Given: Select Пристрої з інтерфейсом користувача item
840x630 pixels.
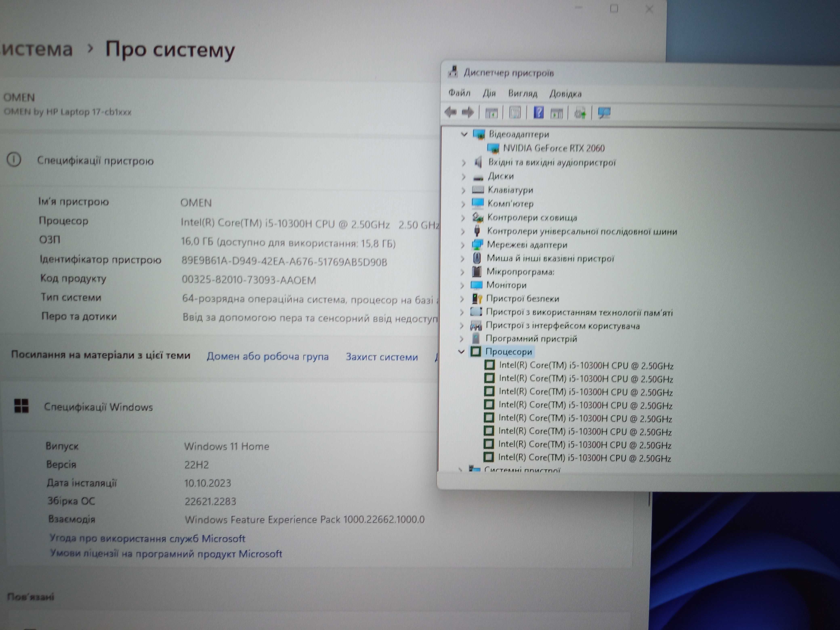Looking at the screenshot, I should tap(563, 325).
